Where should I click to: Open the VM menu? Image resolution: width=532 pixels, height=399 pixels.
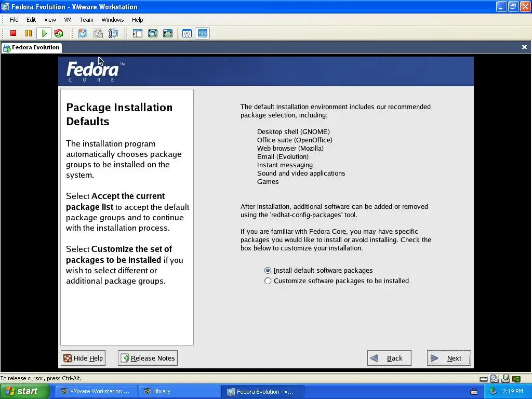[x=68, y=20]
